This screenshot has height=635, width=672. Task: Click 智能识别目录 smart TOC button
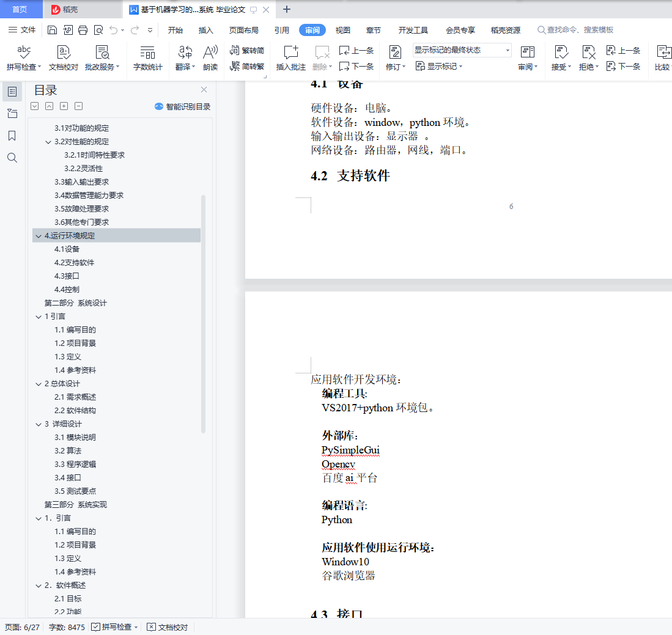coord(183,107)
